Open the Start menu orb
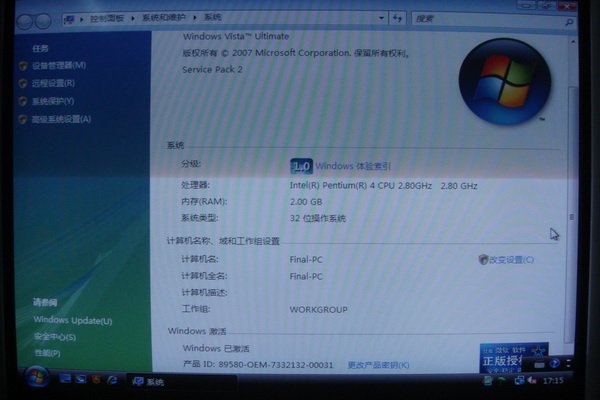The height and width of the screenshot is (400, 600). (x=37, y=377)
